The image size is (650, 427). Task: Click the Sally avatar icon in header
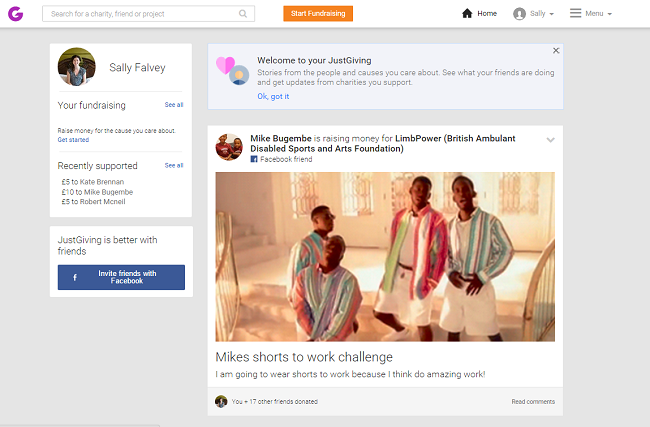click(x=519, y=14)
